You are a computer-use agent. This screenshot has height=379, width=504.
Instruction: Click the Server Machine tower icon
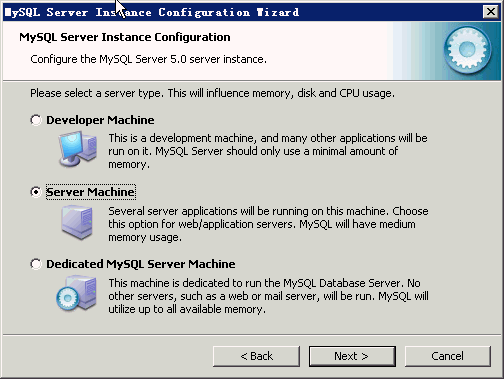point(77,222)
